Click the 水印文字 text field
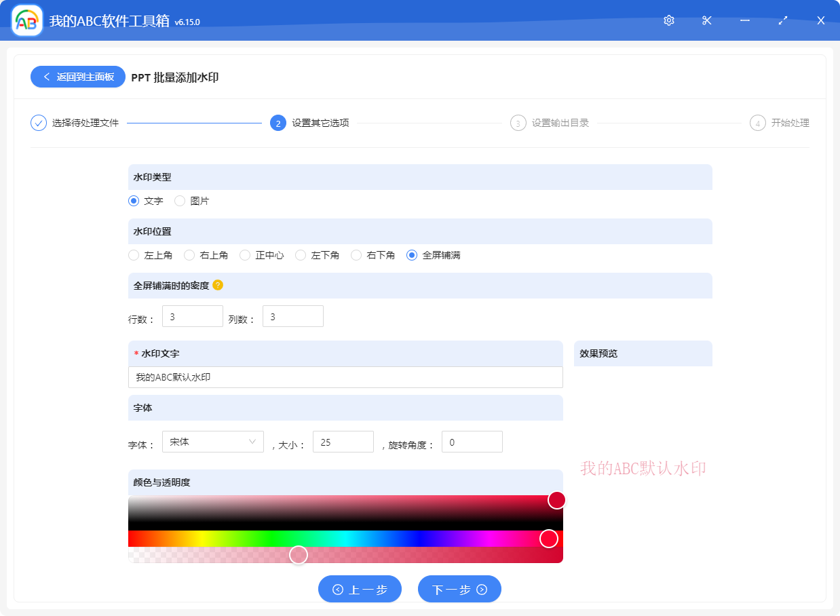The height and width of the screenshot is (616, 840). (x=345, y=377)
